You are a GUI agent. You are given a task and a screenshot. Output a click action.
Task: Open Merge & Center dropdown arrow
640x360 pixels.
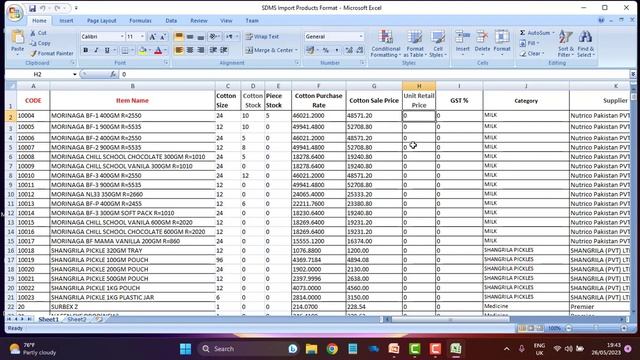[x=297, y=50]
